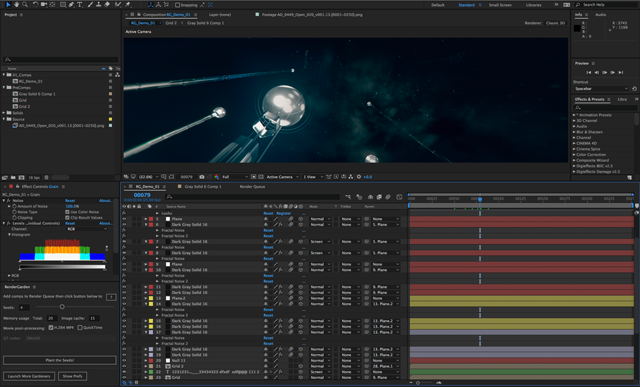This screenshot has height=387, width=640.
Task: Collapse the Histogram section
Action: click(9, 235)
